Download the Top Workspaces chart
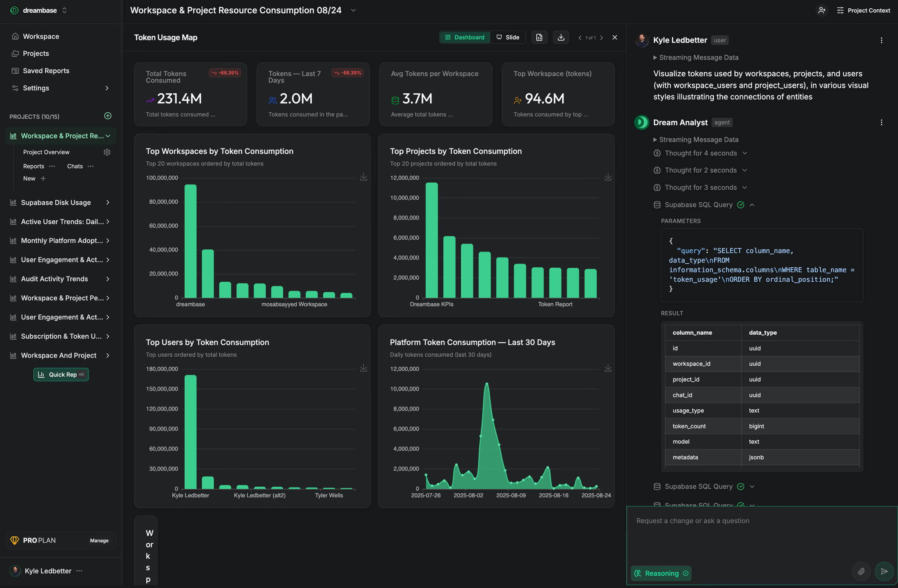Screen dimensions: 898x588 (363, 177)
